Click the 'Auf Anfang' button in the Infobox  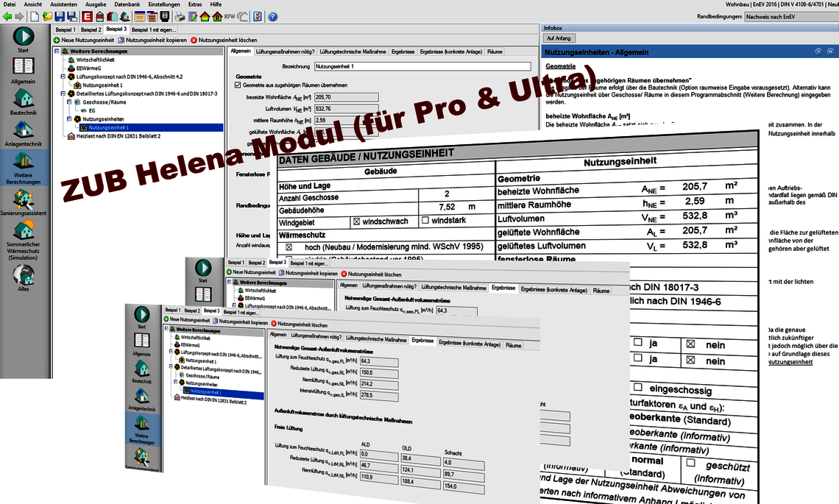[559, 38]
